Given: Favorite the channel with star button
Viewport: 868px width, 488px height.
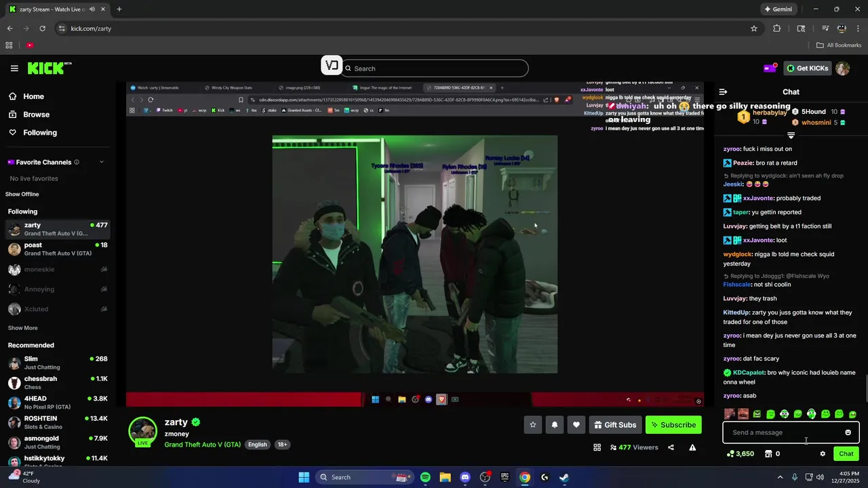Looking at the screenshot, I should coord(533,425).
